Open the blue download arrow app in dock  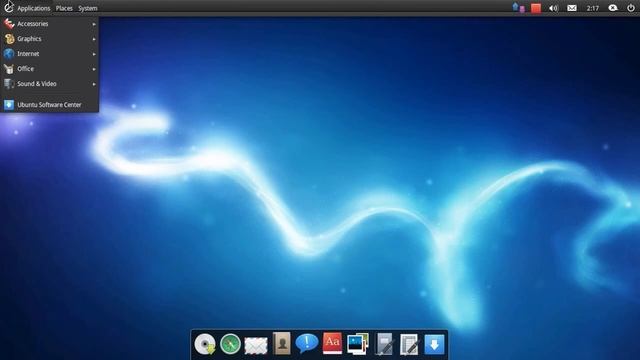[434, 344]
